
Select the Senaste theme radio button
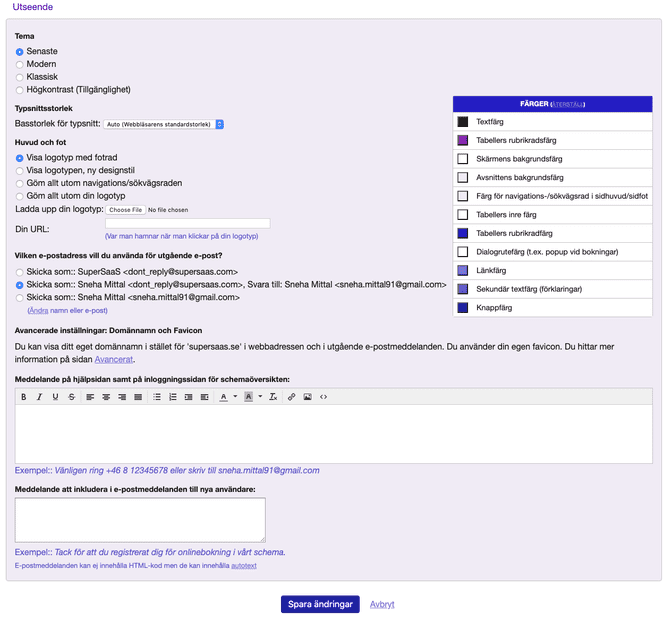(19, 52)
